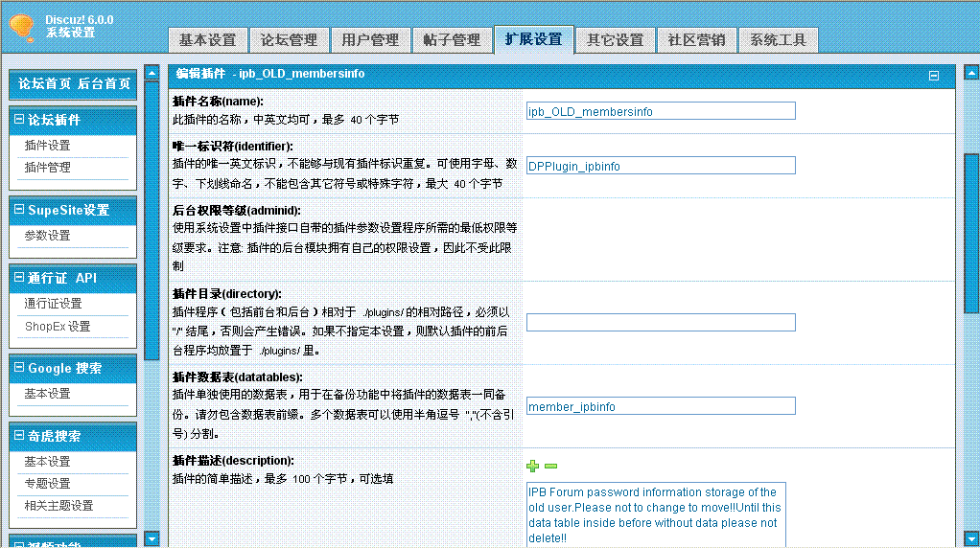Click main page scrollbar down arrow
The image size is (980, 548).
[x=971, y=538]
